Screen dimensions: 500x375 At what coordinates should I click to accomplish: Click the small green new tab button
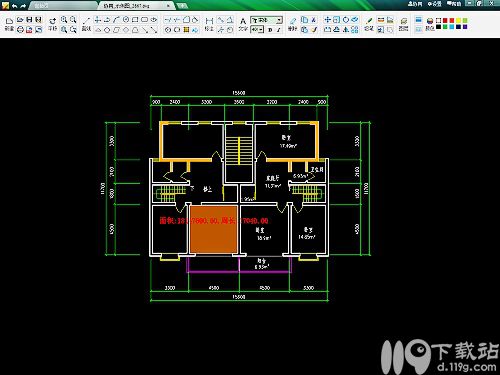181,5
